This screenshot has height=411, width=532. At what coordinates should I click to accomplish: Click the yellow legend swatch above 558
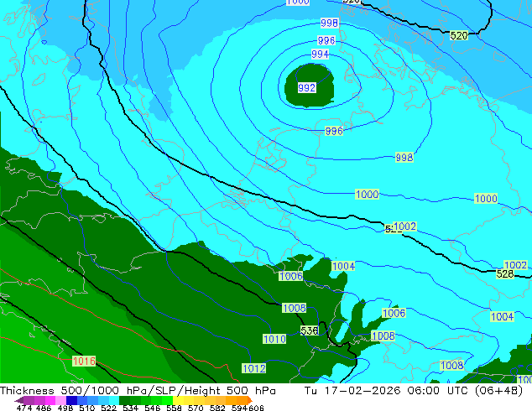click(x=178, y=400)
